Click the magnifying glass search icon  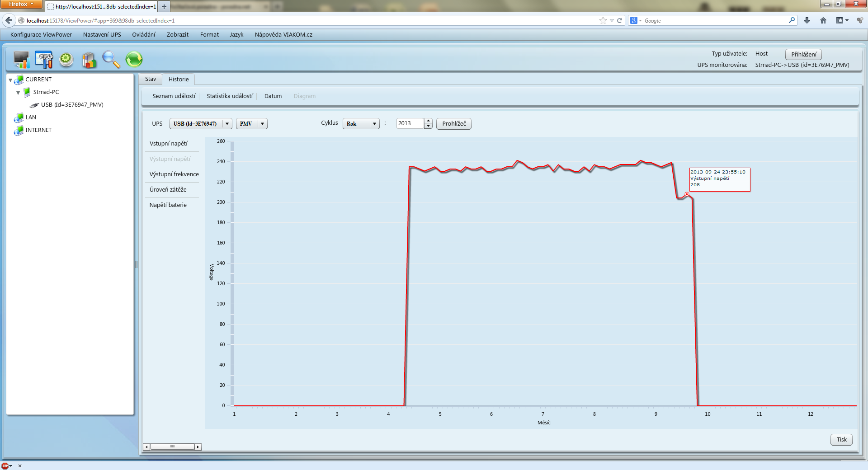tap(111, 60)
